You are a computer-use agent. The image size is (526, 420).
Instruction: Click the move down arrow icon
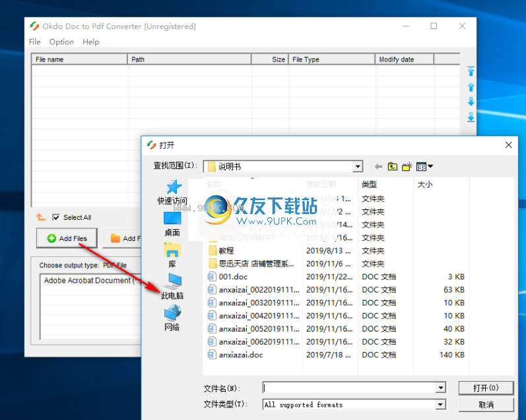(471, 102)
